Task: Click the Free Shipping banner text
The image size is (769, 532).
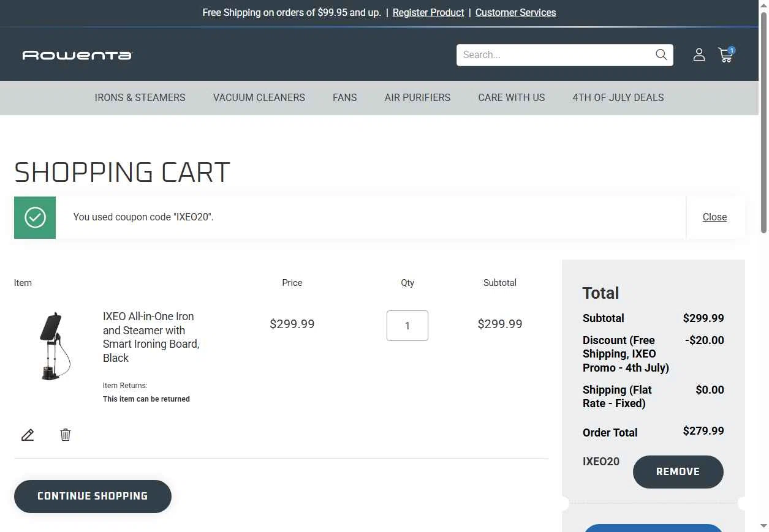Action: (x=292, y=12)
